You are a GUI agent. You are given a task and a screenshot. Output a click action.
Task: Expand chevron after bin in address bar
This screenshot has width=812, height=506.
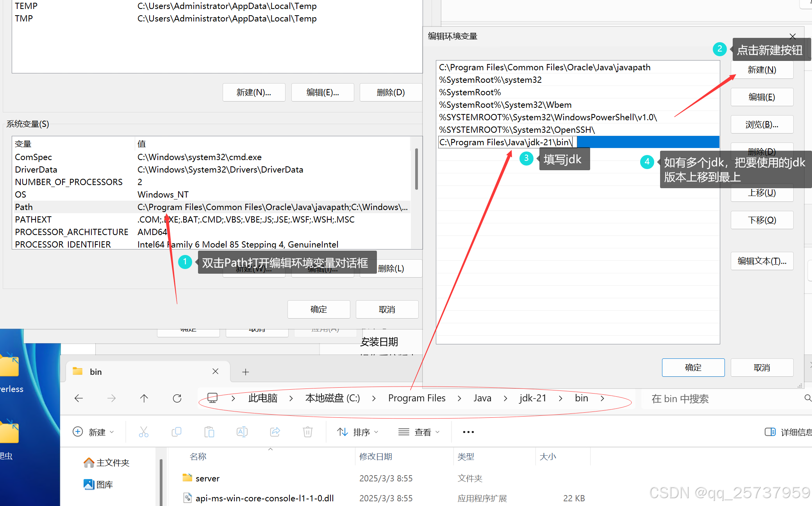tap(602, 398)
